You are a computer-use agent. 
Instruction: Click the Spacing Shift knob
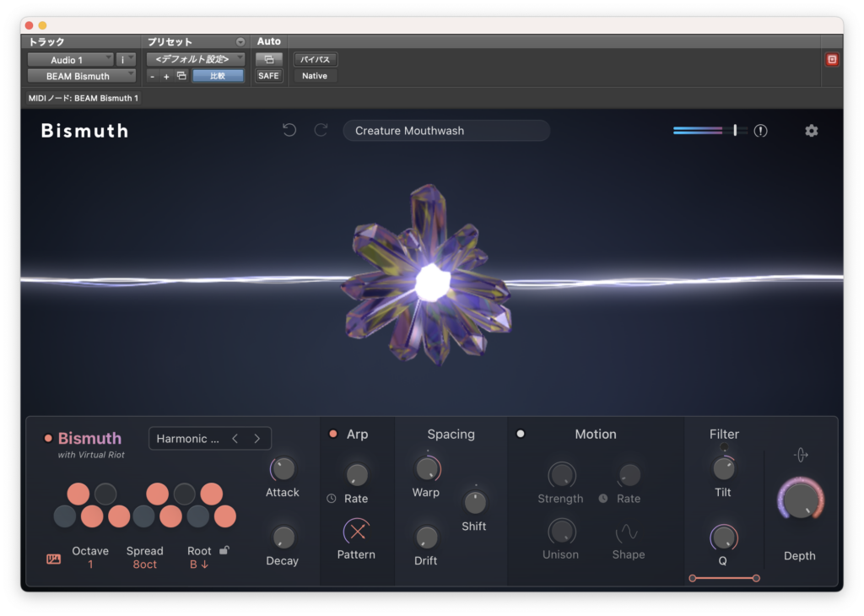474,502
